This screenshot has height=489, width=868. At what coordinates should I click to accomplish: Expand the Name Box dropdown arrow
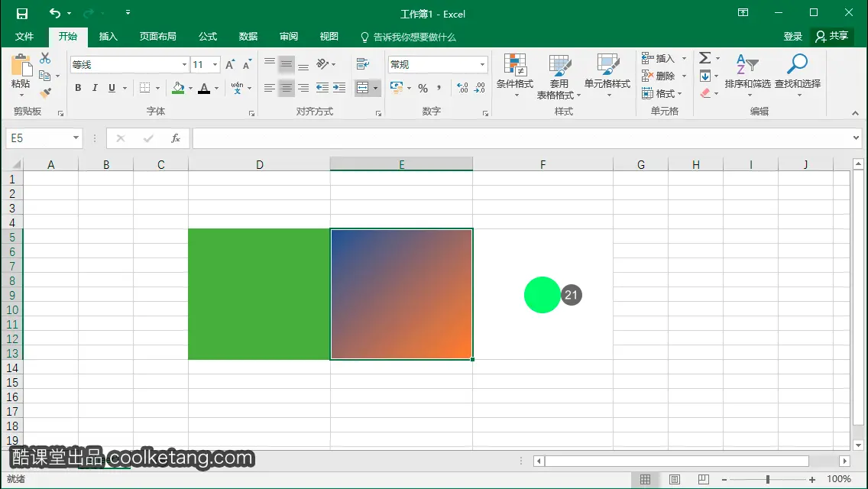pos(76,138)
